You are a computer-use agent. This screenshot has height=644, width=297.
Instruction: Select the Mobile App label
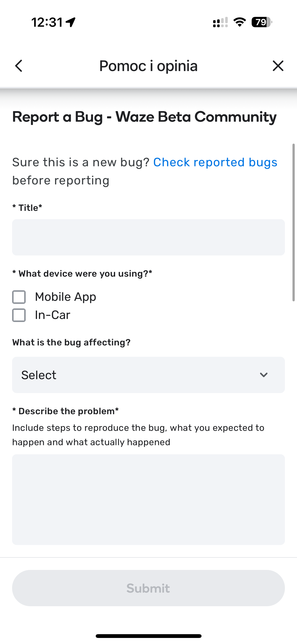click(65, 297)
